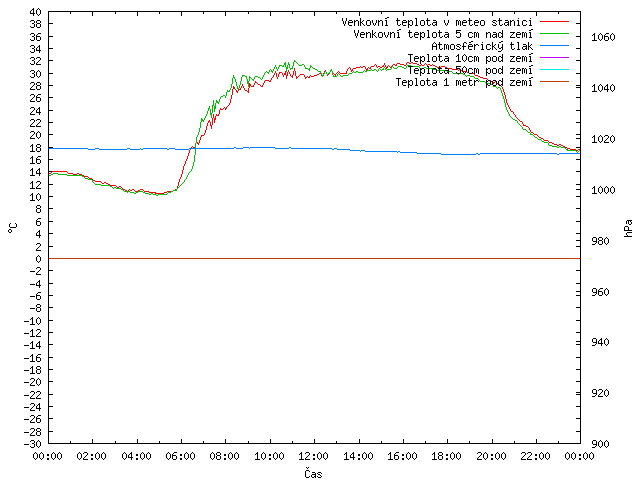The image size is (640, 480).
Task: Click the x-axis tick label '14:00'
Action: pyautogui.click(x=358, y=456)
